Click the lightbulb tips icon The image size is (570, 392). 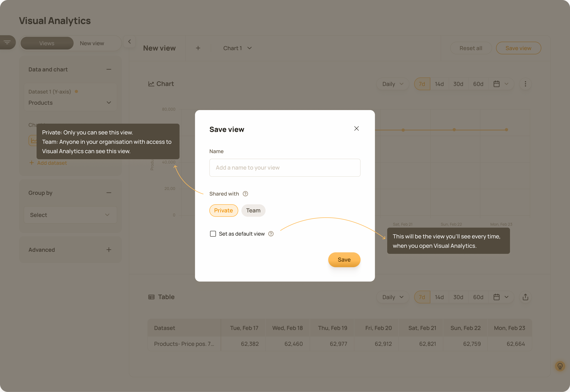coord(560,366)
